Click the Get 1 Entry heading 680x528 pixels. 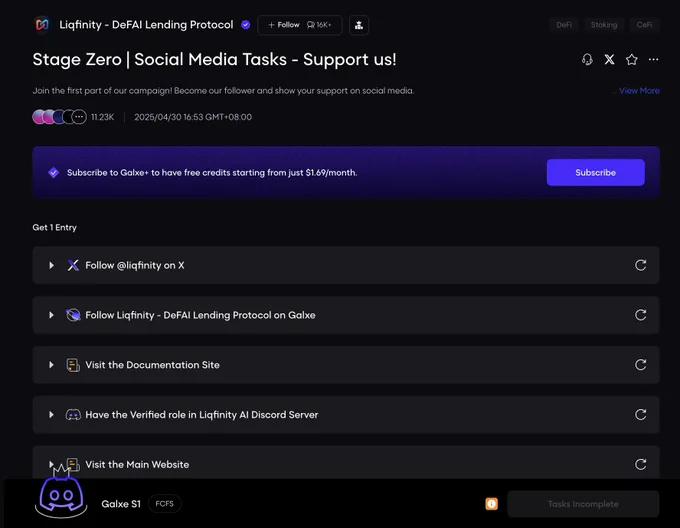(x=54, y=228)
